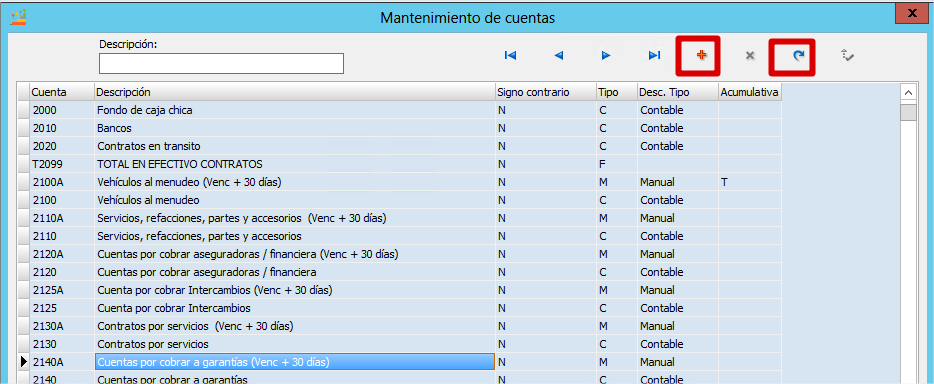Click the scroll up arrow of the grid
The height and width of the screenshot is (384, 934).
pyautogui.click(x=908, y=93)
